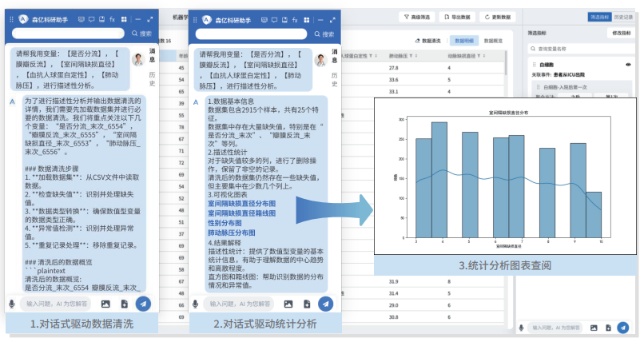Image resolution: width=644 pixels, height=342 pixels.
Task: Click the 数据清洗 button
Action: [x=428, y=41]
